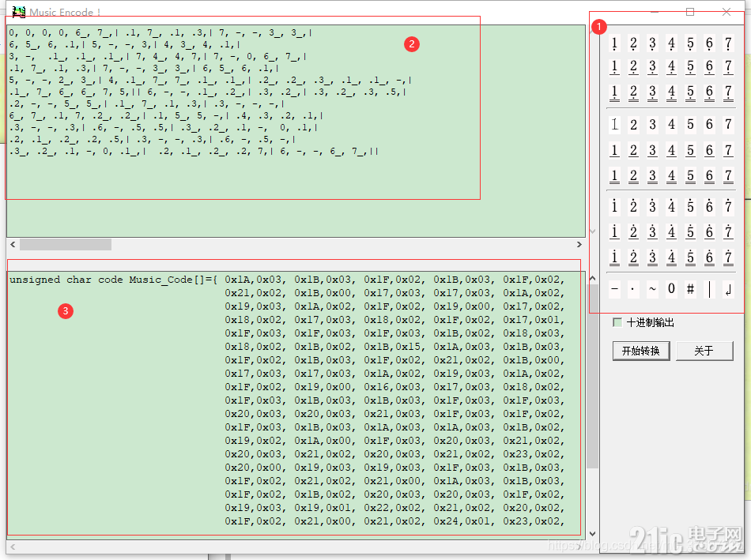
Task: Insert undotted note 5 with double underline
Action: 690,175
